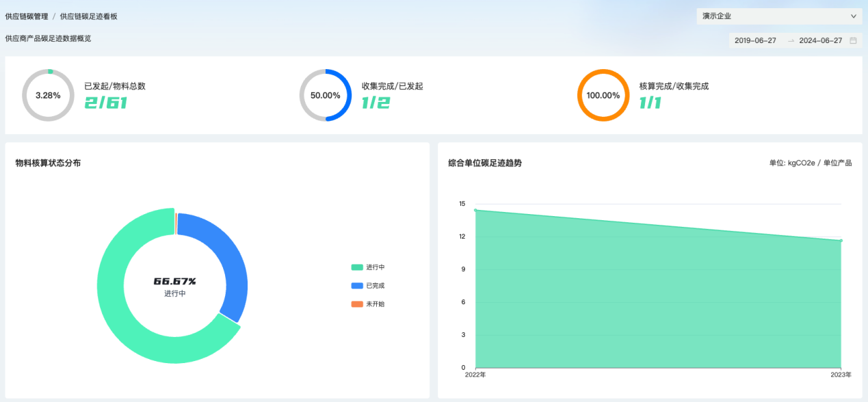Click the 1/2 collected value
This screenshot has width=868, height=402.
[376, 103]
